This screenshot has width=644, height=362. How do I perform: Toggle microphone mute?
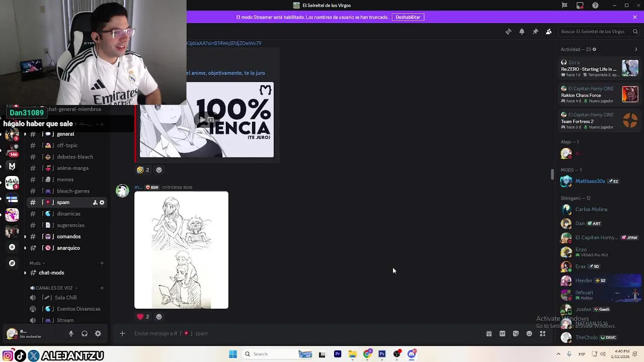(x=71, y=333)
